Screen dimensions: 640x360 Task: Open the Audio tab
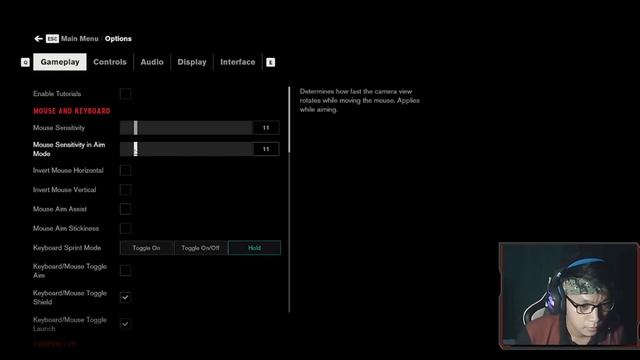152,62
